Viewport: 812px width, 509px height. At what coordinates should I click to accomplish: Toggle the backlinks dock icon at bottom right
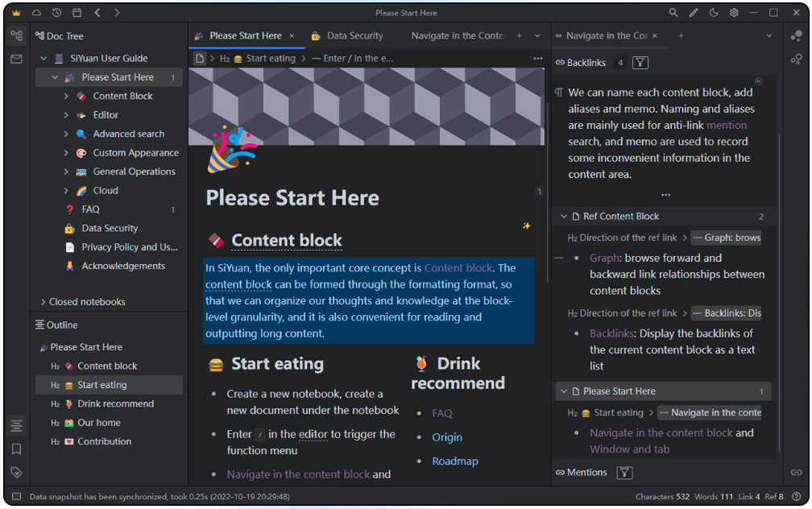pos(796,472)
